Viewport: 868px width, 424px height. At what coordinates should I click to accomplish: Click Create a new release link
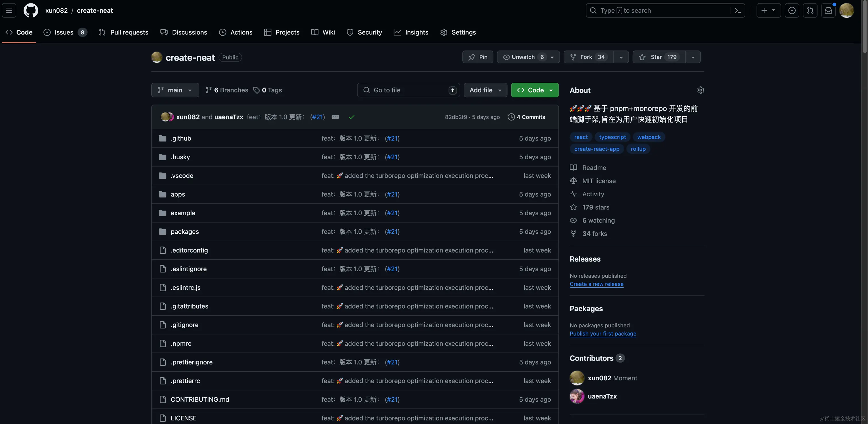(596, 284)
